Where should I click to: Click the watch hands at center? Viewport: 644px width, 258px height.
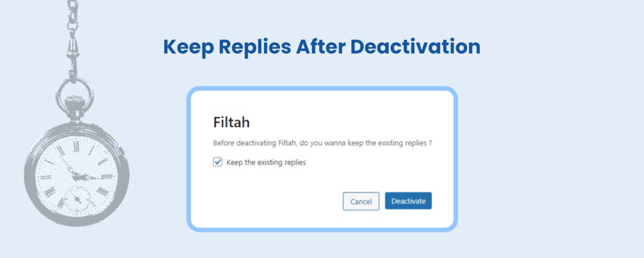[x=77, y=173]
